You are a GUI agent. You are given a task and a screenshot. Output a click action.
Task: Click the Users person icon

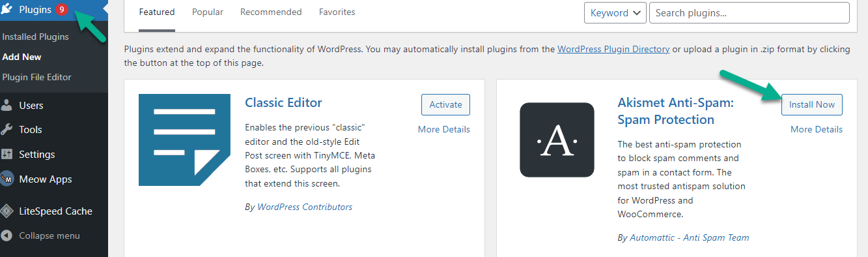(7, 106)
